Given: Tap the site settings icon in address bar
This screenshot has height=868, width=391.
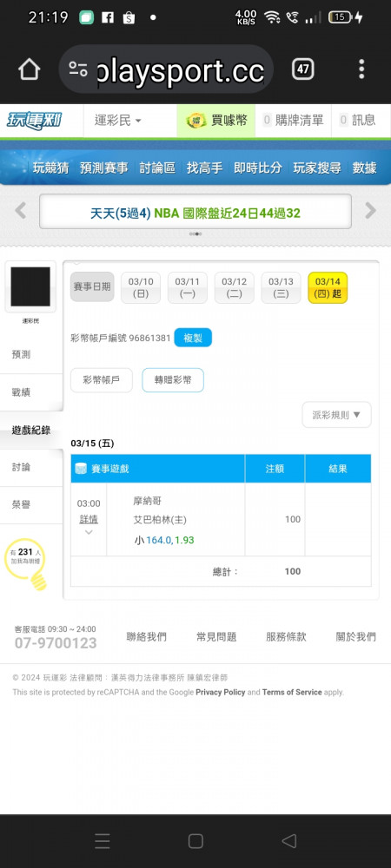Looking at the screenshot, I should pyautogui.click(x=78, y=69).
